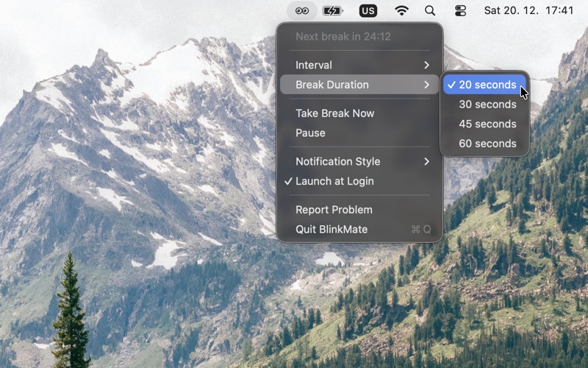Expand the Notification Style submenu

coord(359,161)
